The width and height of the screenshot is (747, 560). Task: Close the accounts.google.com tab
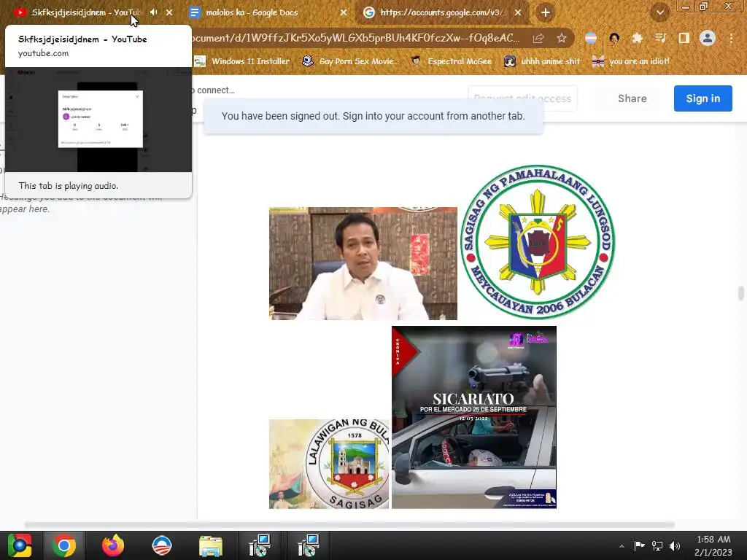coord(518,12)
